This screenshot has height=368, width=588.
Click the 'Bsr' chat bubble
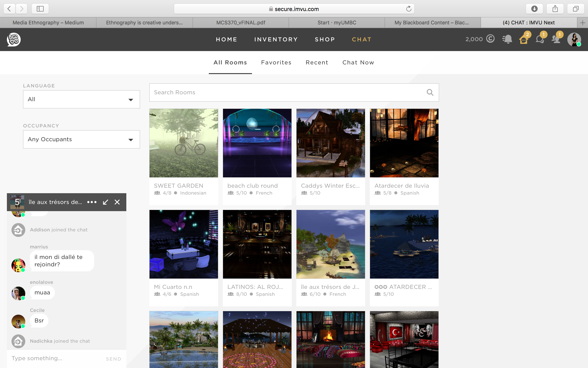pyautogui.click(x=39, y=321)
